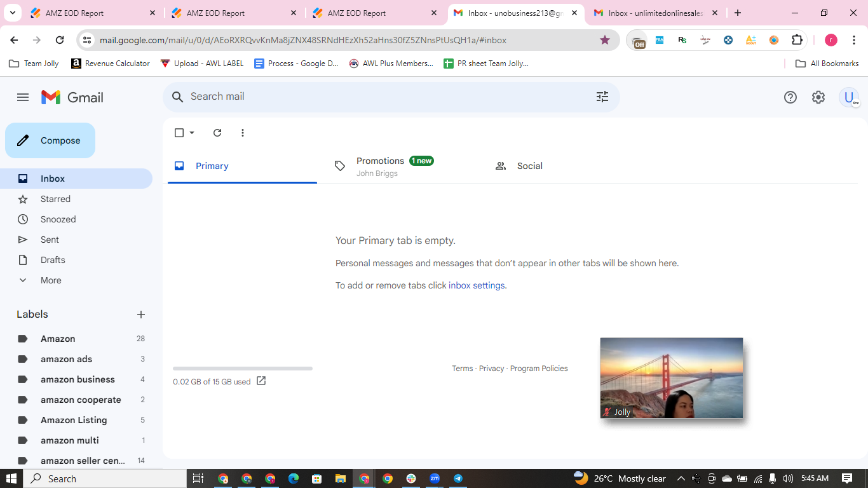Open the Privacy link
The height and width of the screenshot is (488, 868).
click(x=491, y=369)
